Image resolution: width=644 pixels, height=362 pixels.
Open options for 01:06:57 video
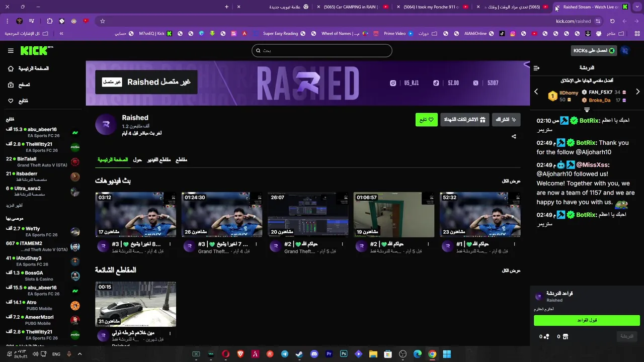click(429, 244)
